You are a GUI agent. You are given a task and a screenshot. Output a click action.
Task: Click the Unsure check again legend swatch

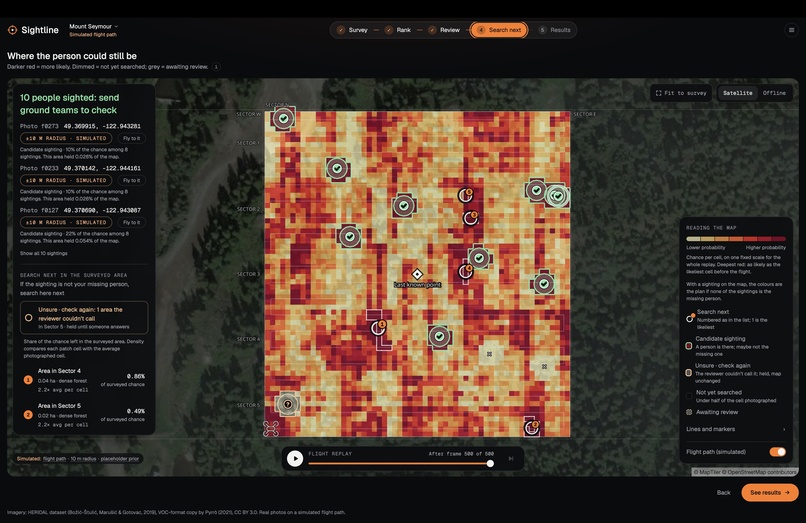689,372
